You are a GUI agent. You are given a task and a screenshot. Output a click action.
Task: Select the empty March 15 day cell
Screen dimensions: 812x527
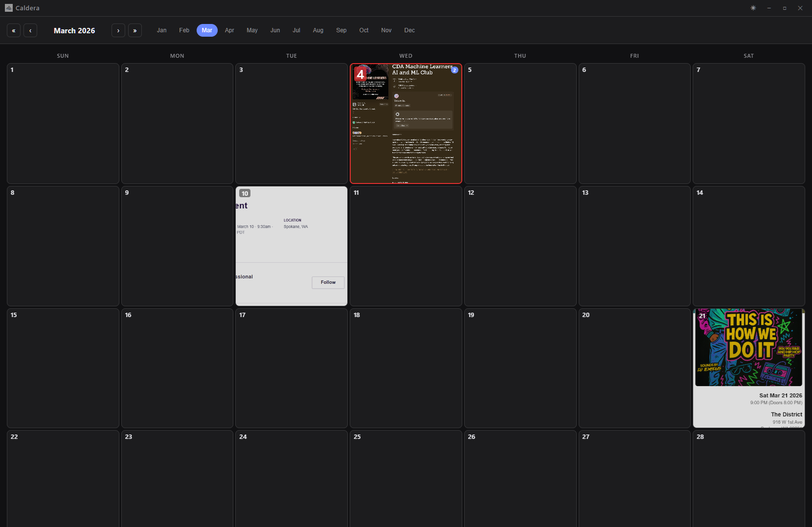(63, 368)
